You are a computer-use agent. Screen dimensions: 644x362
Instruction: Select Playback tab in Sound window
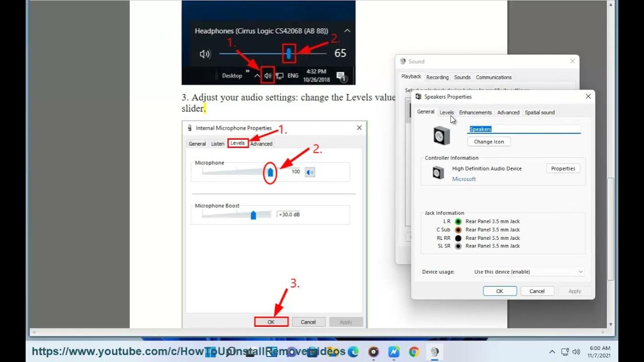tap(411, 76)
